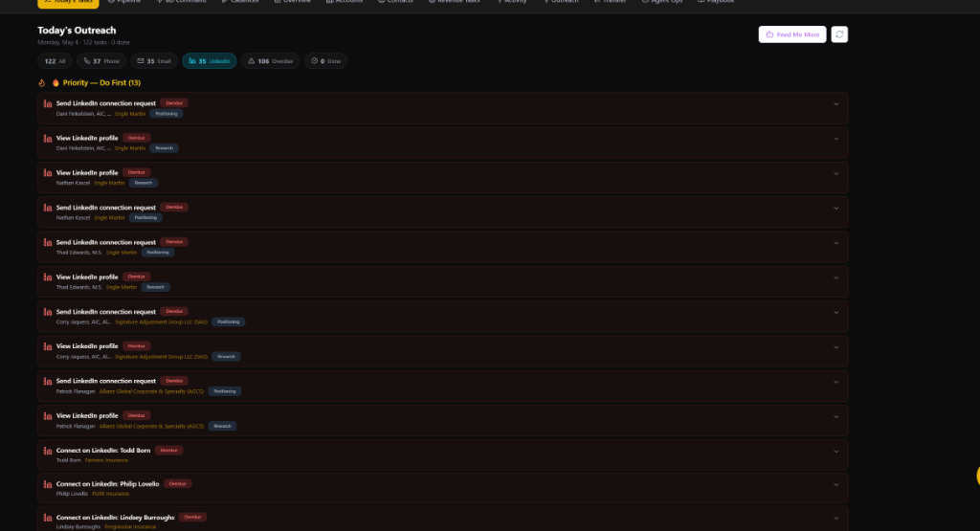Open Signature Adjustment Group link on Corry Jaquess connection row
Screen dimensions: 980x531
(161, 321)
